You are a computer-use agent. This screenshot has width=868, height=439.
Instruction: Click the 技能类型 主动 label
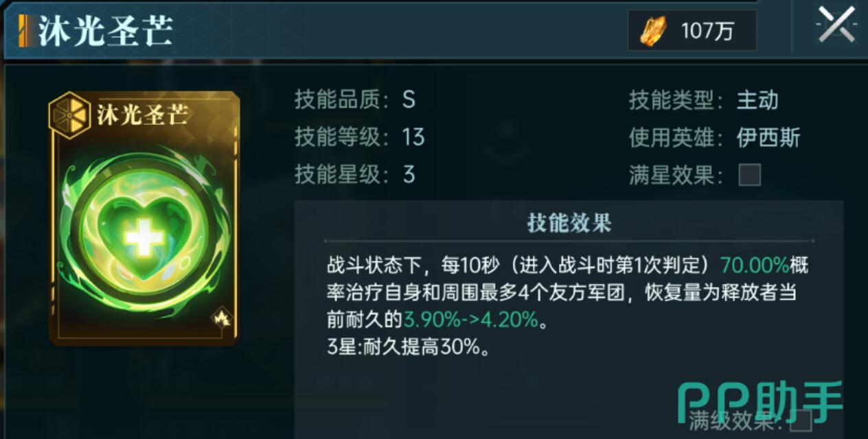[x=757, y=100]
